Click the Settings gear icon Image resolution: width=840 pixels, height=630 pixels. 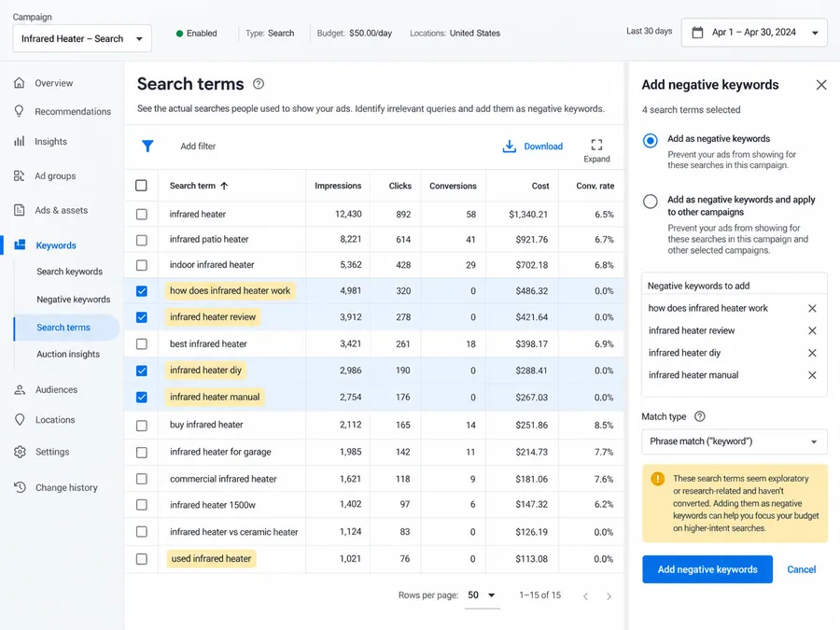pos(20,452)
